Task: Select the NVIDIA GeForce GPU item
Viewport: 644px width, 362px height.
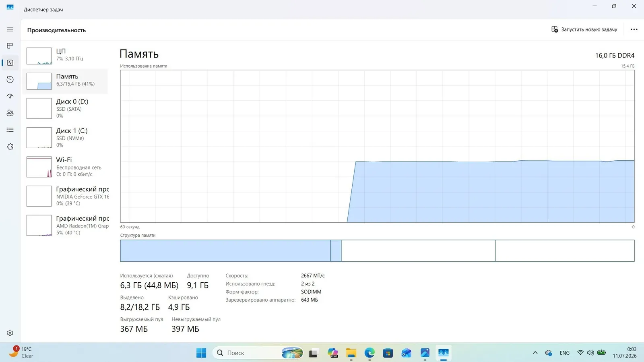Action: coord(65,196)
